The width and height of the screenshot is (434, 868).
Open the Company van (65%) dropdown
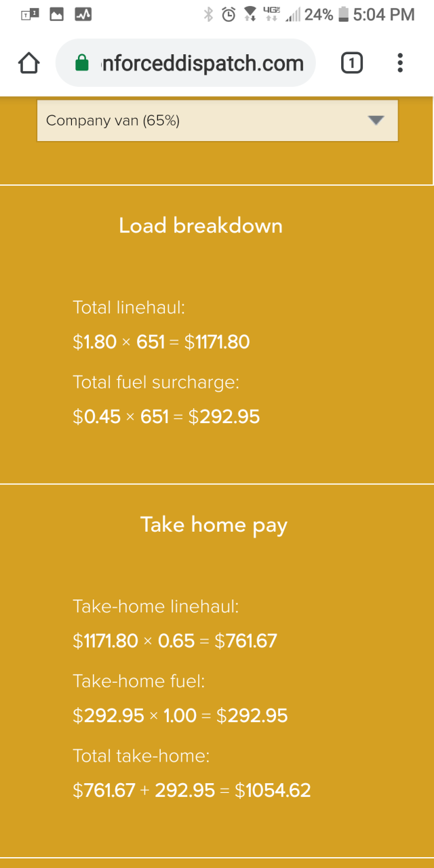click(217, 121)
